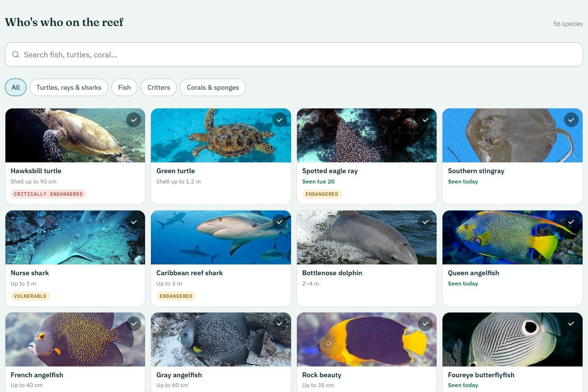The width and height of the screenshot is (588, 392).
Task: Click Endangered badge on Spotted eagle ray
Action: pyautogui.click(x=322, y=194)
